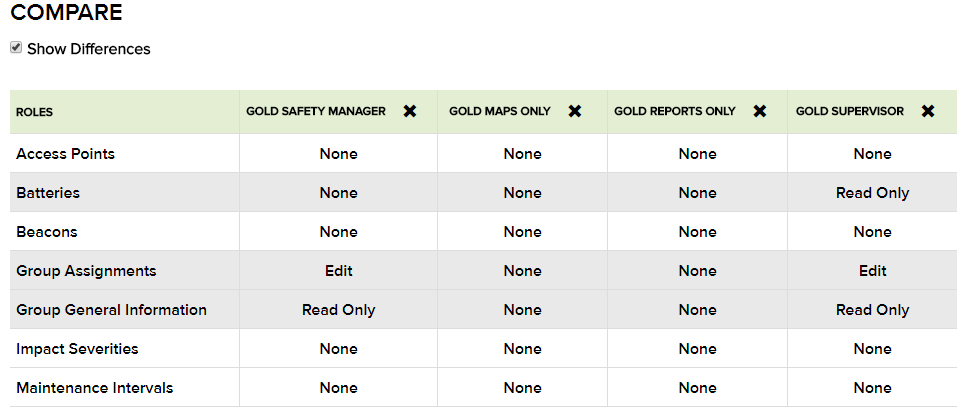This screenshot has width=964, height=407.
Task: Click the GOLD SUPERVISOR header text
Action: 850,111
